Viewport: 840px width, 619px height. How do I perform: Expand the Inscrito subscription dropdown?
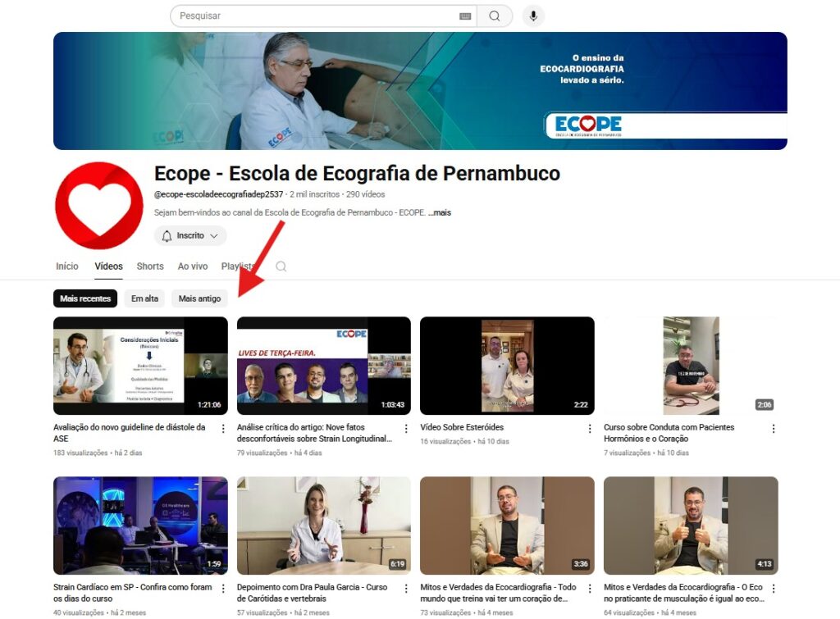point(190,235)
